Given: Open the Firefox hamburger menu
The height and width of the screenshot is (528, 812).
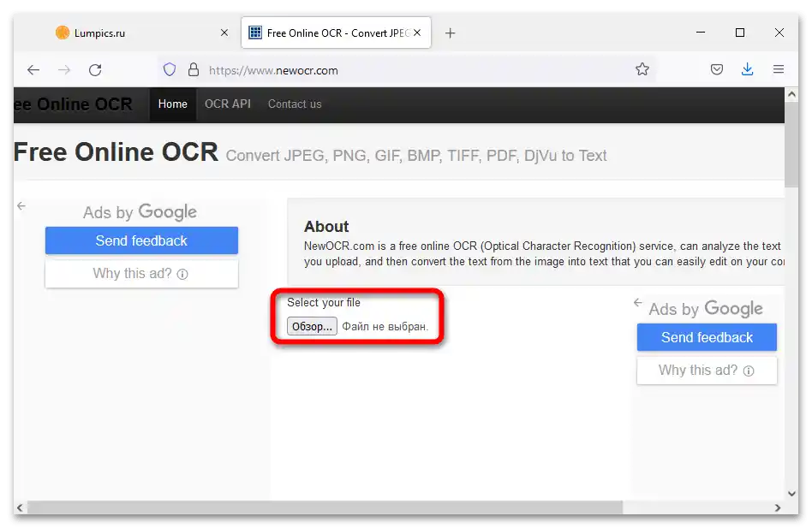Looking at the screenshot, I should click(779, 69).
